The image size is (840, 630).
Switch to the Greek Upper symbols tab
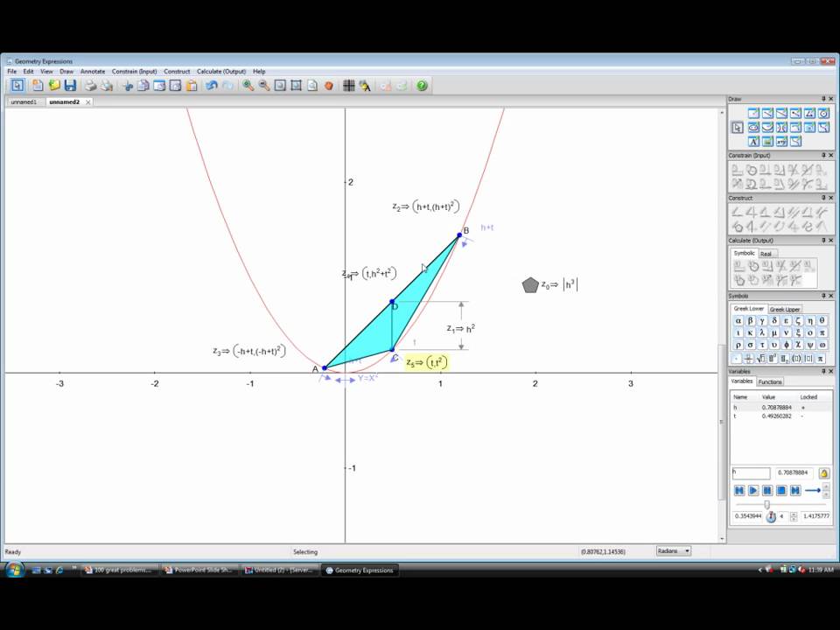[785, 310]
